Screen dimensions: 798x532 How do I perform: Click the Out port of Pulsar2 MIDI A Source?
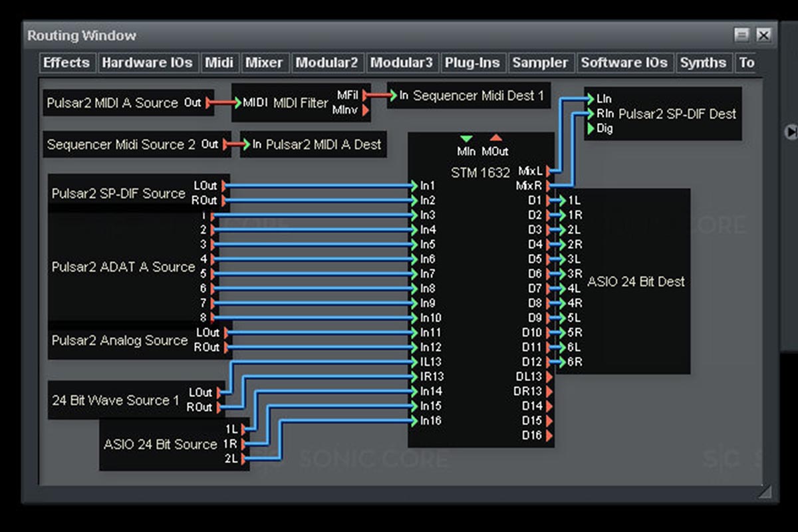pyautogui.click(x=209, y=103)
